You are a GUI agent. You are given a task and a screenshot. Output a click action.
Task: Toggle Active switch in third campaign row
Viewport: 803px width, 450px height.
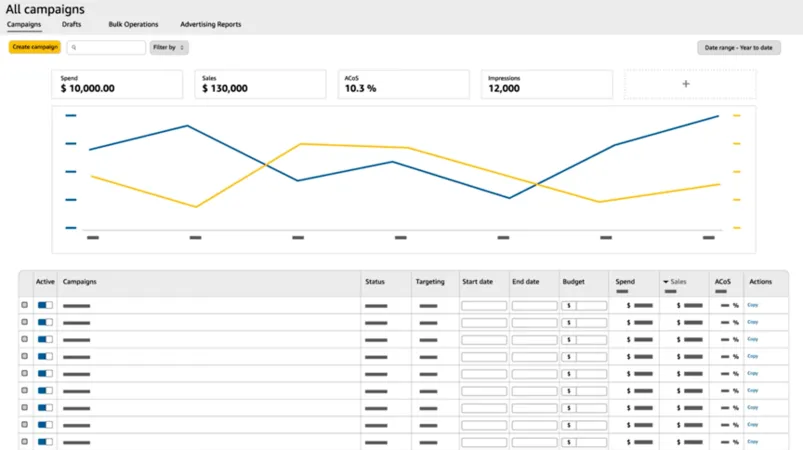(x=45, y=339)
